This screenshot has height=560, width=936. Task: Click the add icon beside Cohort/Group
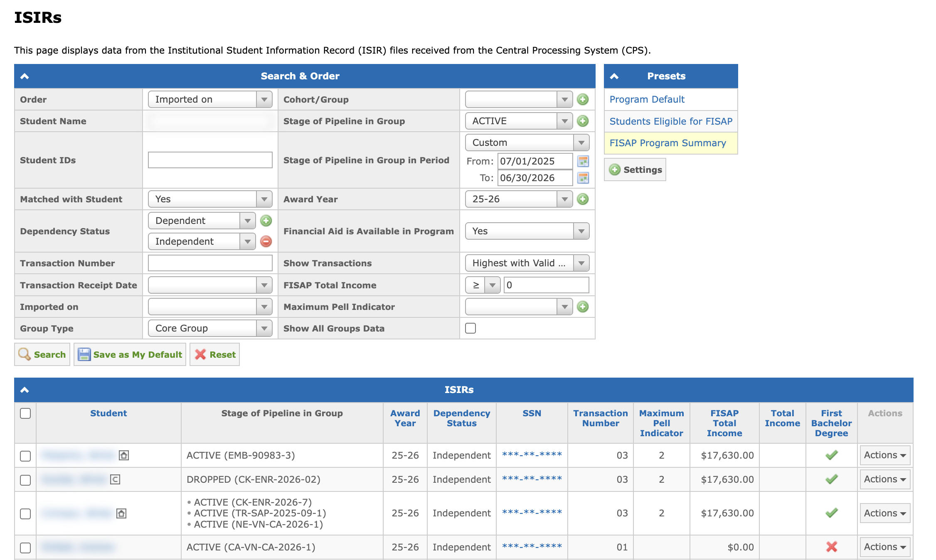click(583, 99)
